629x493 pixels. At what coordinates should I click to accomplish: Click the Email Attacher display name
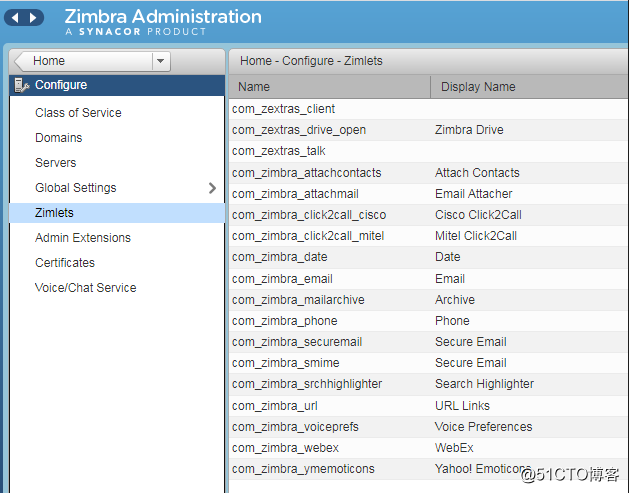point(474,194)
